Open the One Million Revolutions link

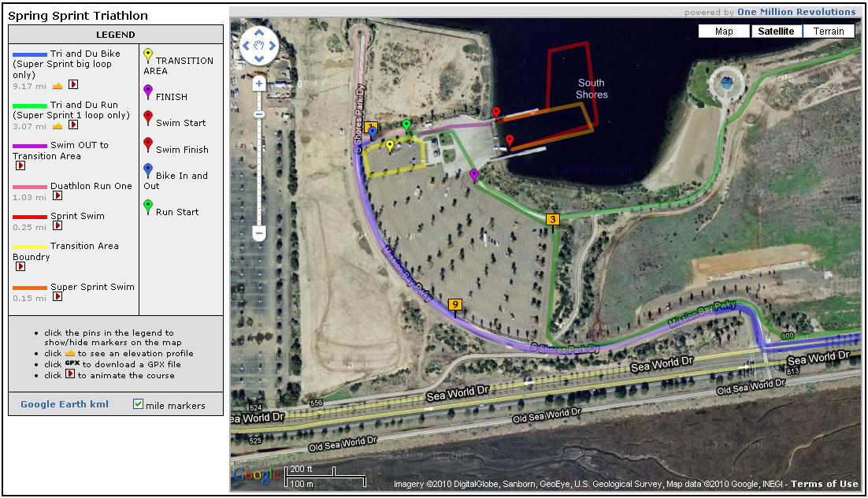[796, 12]
